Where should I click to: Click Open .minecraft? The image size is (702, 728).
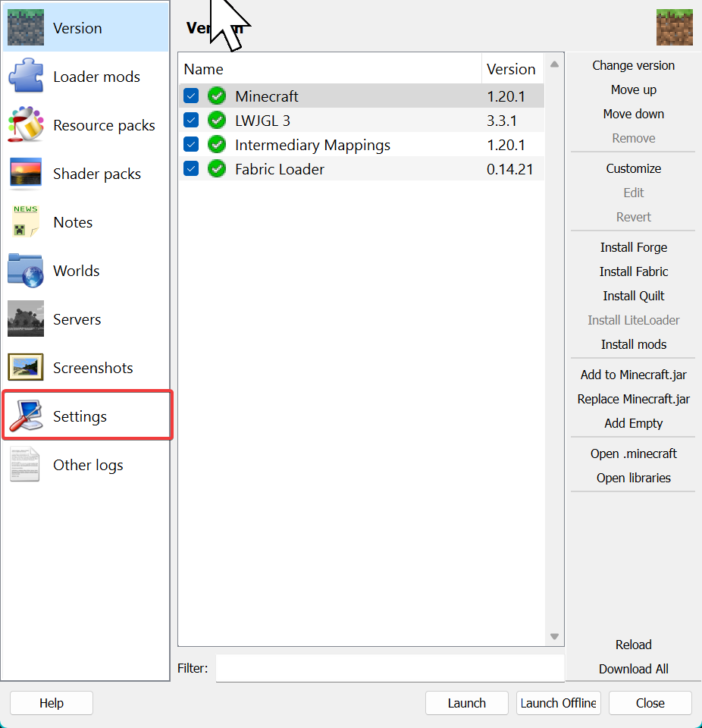(633, 453)
